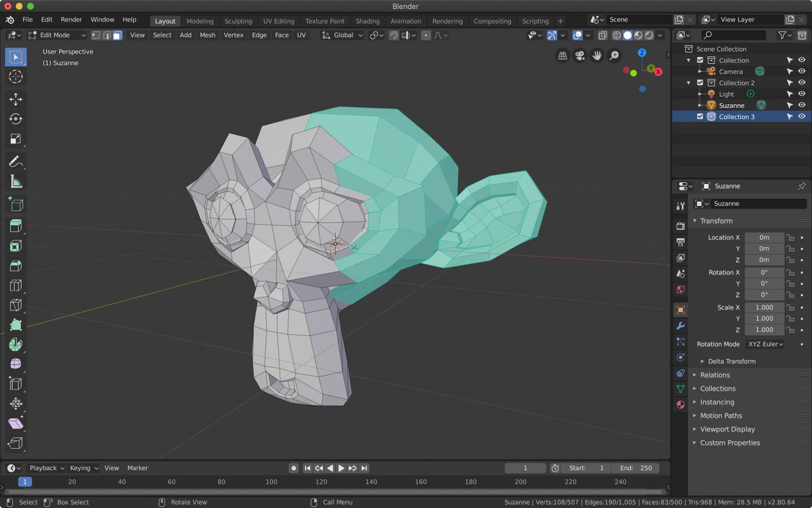Click the zoom view magnifier icon
The width and height of the screenshot is (812, 508).
614,56
